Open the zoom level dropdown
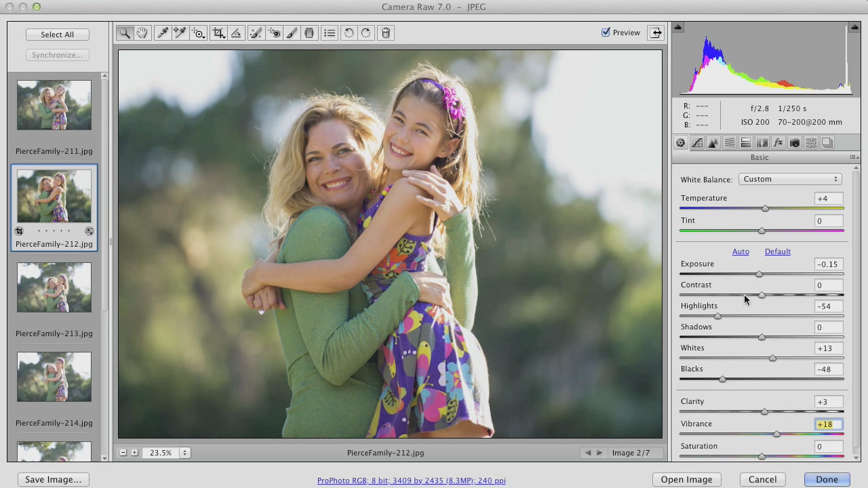 (184, 453)
